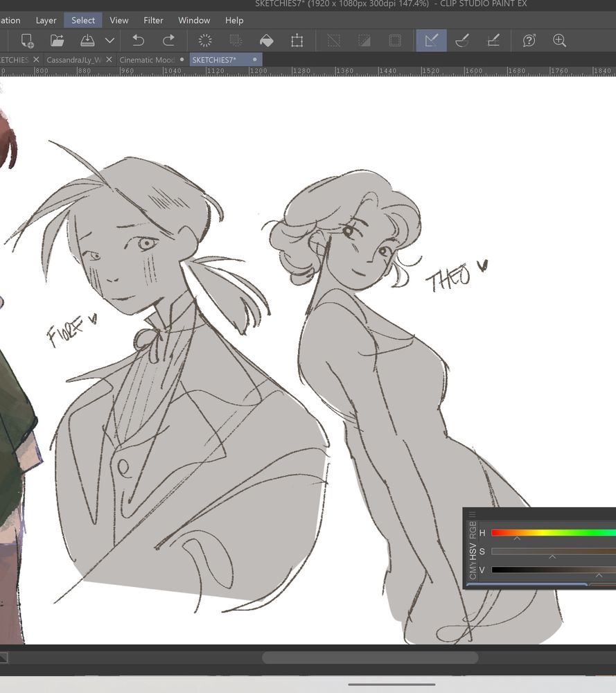The height and width of the screenshot is (693, 616).
Task: Toggle Snap to Grid icon
Action: pyautogui.click(x=493, y=41)
